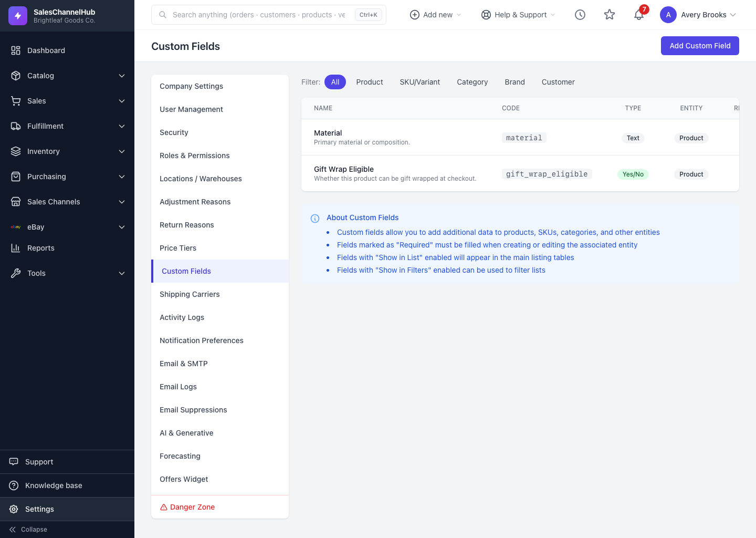Screen dimensions: 756x538
Task: Click the Ctrl+K shortcut badge
Action: tap(369, 15)
